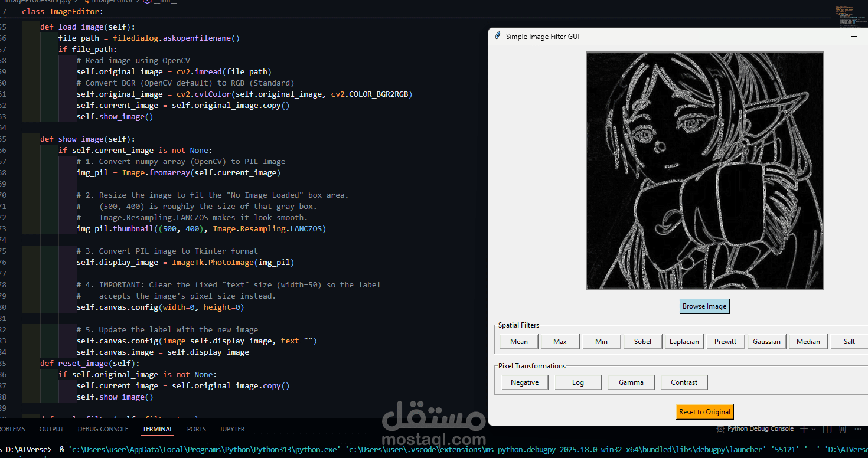Click 'Image.Resampling.LANCZOS' on the thumbnail line

click(x=267, y=228)
